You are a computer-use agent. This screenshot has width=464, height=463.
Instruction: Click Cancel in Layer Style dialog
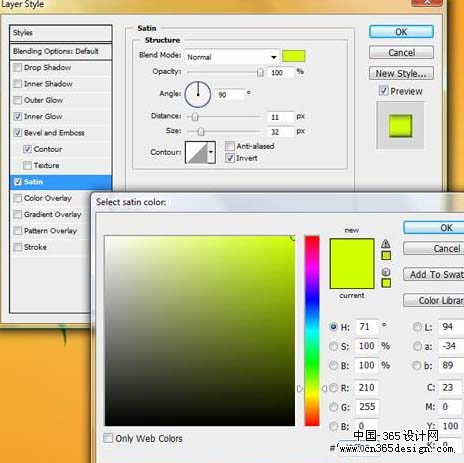pos(401,53)
